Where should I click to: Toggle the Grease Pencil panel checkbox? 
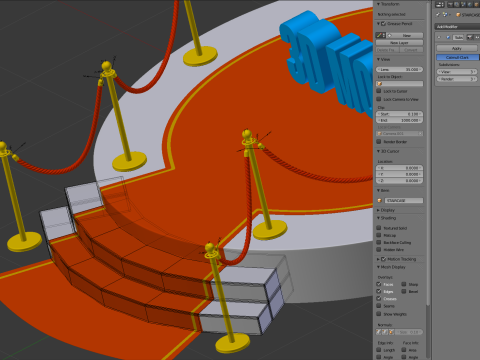[383, 24]
